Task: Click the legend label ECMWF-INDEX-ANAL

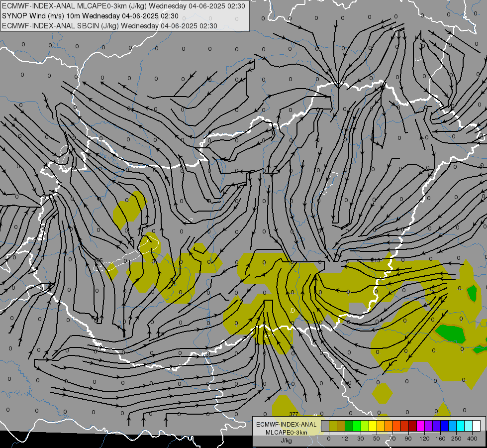Action: coord(287,425)
